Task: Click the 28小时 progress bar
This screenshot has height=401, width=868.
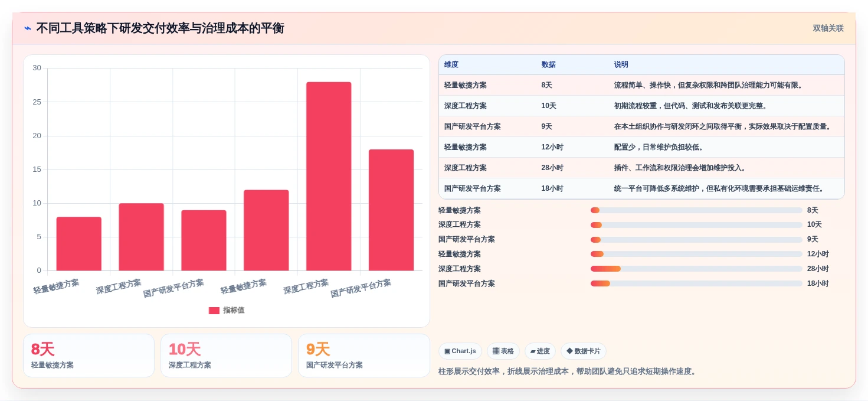Action: tap(696, 269)
